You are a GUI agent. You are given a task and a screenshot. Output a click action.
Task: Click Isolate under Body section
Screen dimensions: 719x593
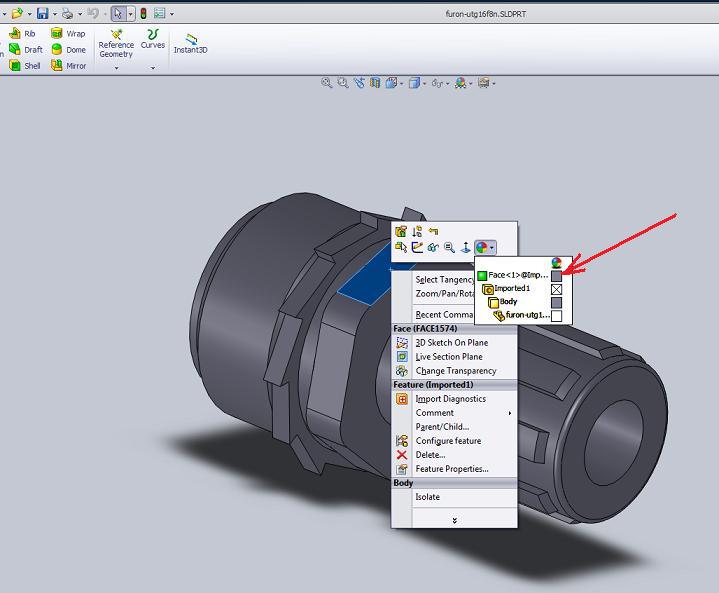pos(427,497)
